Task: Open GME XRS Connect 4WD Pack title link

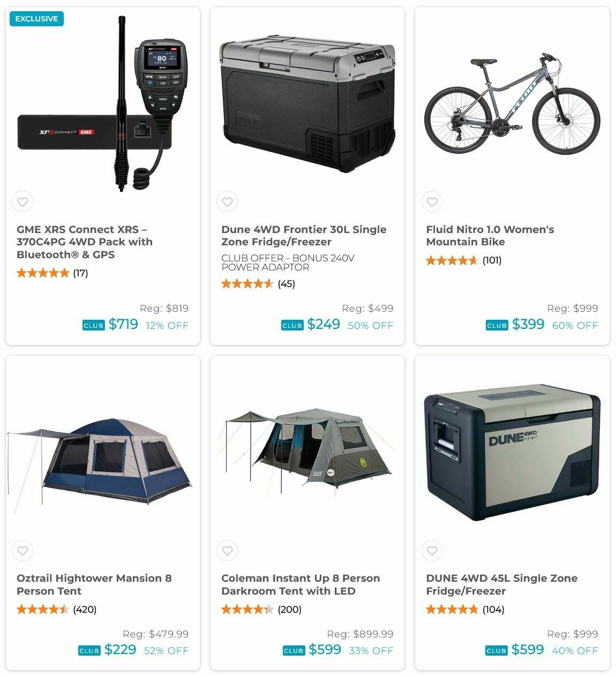Action: [x=85, y=242]
